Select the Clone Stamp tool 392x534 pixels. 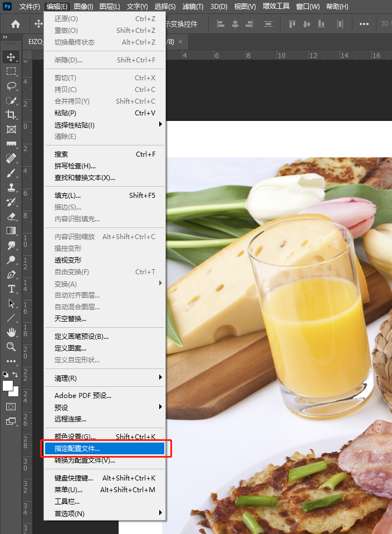[11, 187]
